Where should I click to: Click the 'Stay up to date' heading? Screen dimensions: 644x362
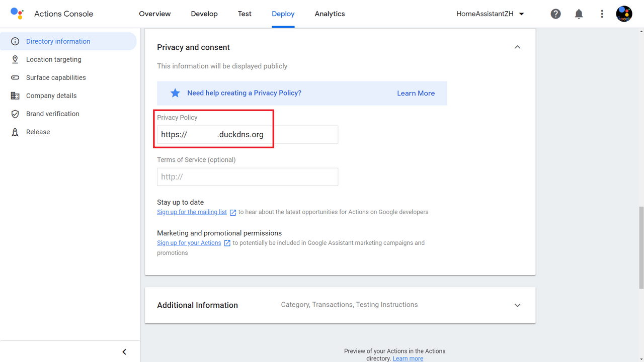pyautogui.click(x=180, y=202)
